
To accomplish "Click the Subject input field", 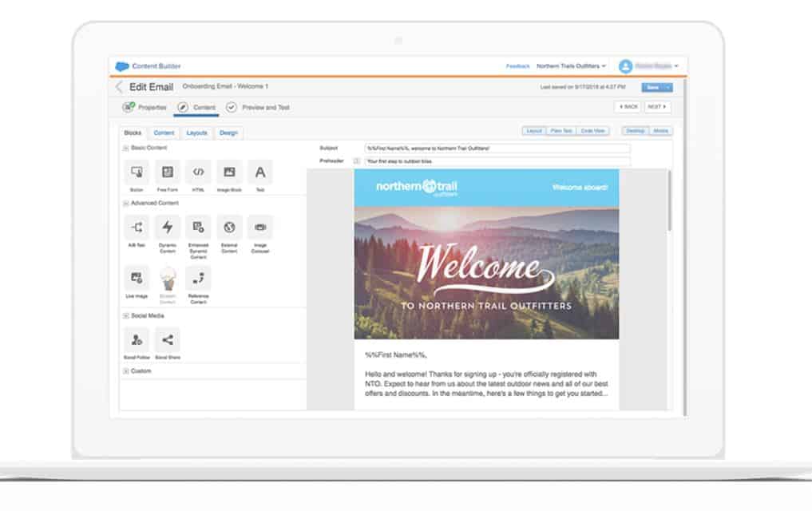I will (497, 149).
